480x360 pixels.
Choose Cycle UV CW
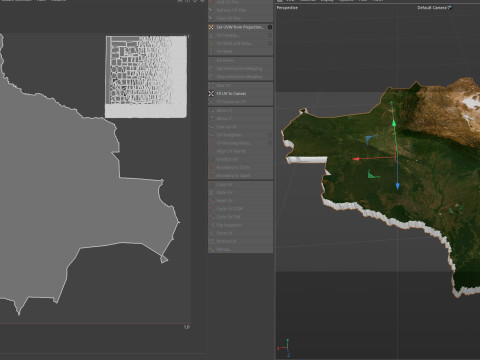pos(240,217)
